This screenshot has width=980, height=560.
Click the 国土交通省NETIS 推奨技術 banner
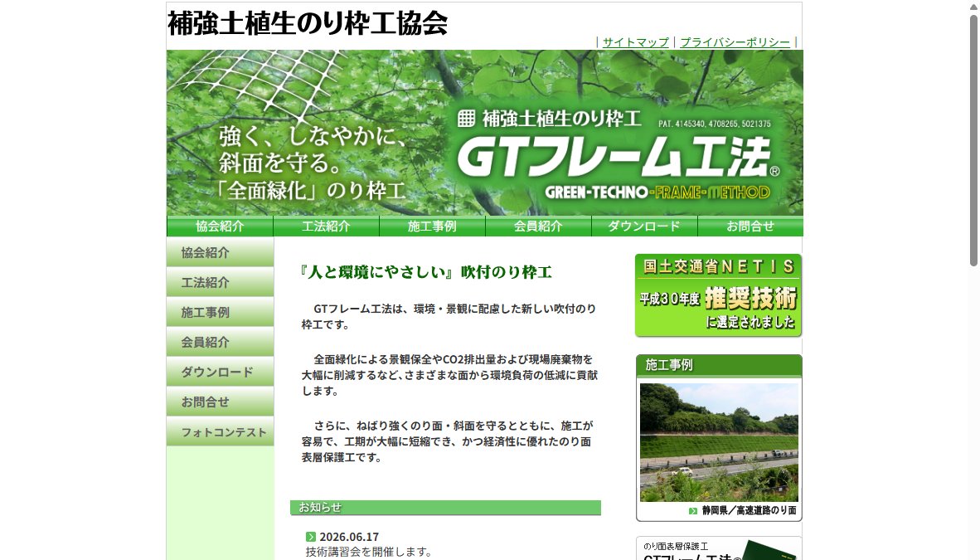(718, 295)
